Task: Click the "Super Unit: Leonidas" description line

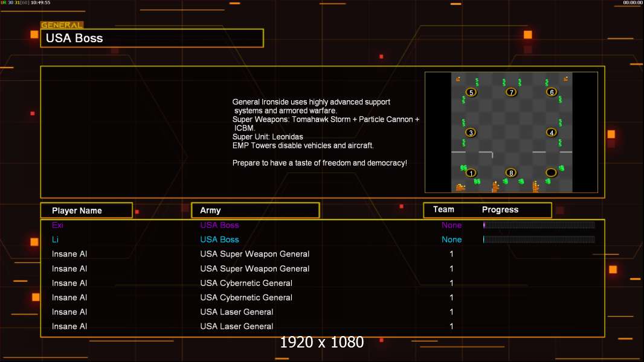Action: (x=268, y=137)
